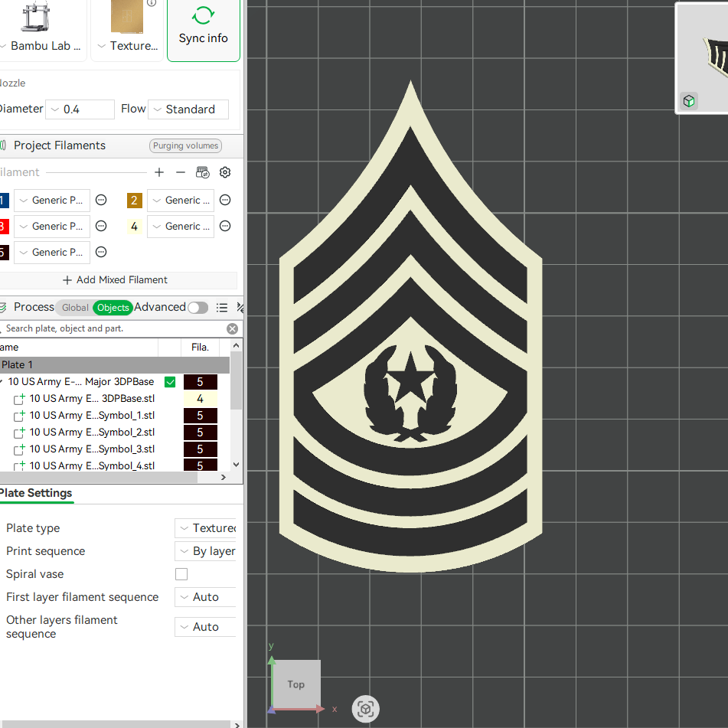Clear the search field with X icon
Viewport: 728px width, 728px height.
click(x=233, y=328)
